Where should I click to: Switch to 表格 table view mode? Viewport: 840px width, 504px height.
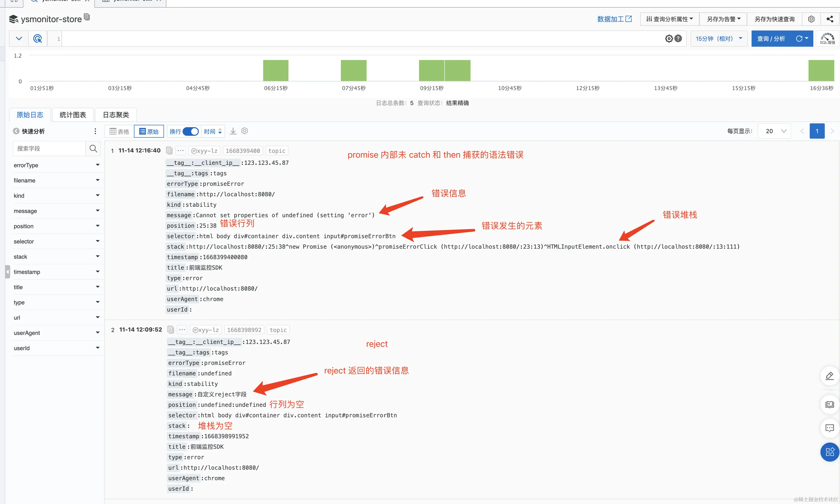pos(119,132)
